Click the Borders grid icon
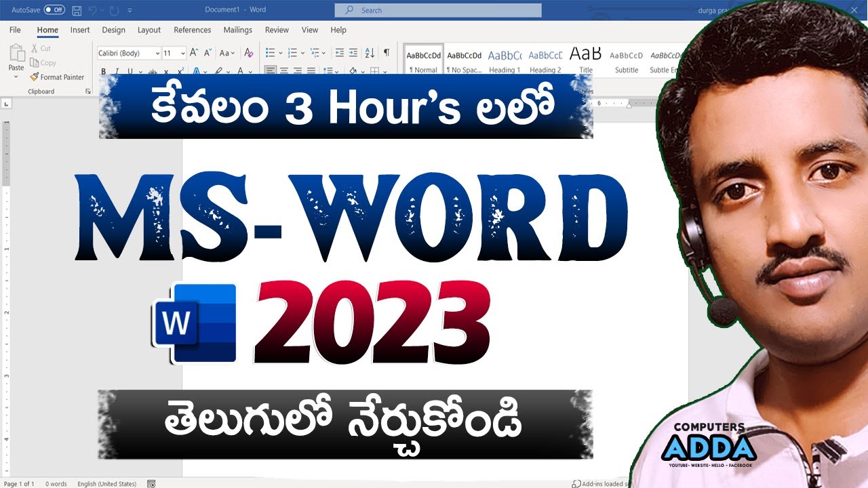 tap(374, 70)
